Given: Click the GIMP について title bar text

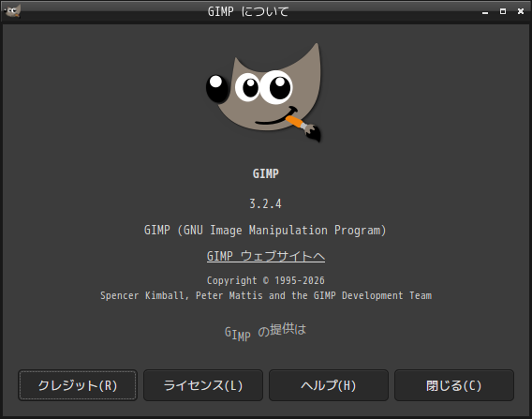Looking at the screenshot, I should 248,11.
